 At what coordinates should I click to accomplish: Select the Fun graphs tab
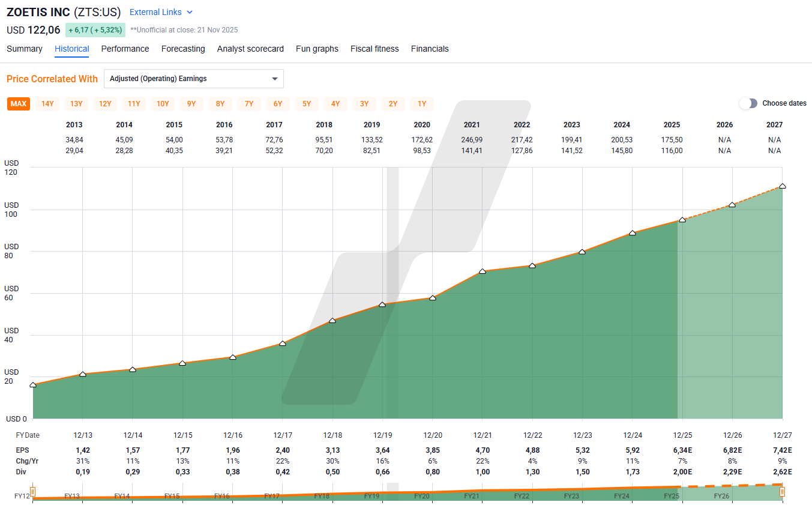click(317, 49)
